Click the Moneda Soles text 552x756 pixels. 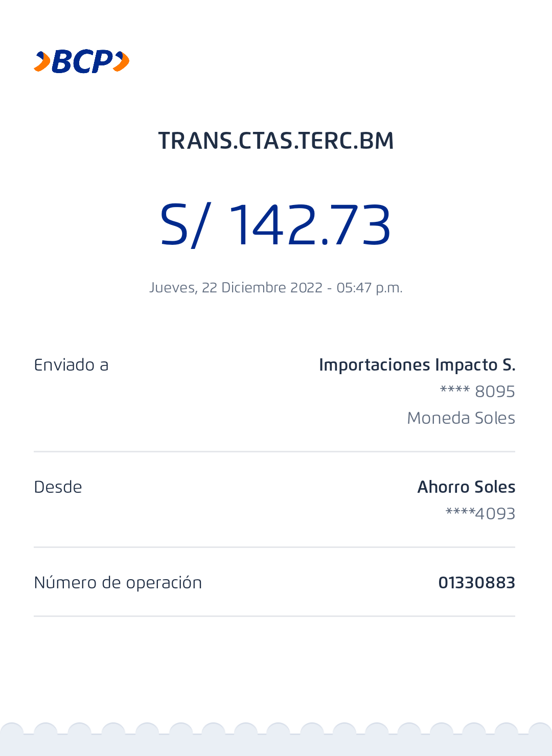pos(461,418)
